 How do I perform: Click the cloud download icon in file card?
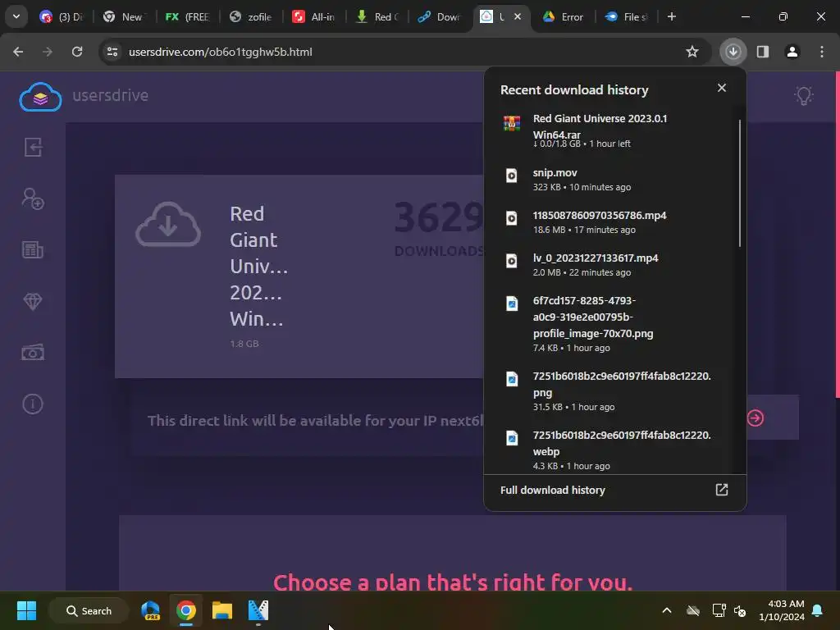pyautogui.click(x=168, y=225)
